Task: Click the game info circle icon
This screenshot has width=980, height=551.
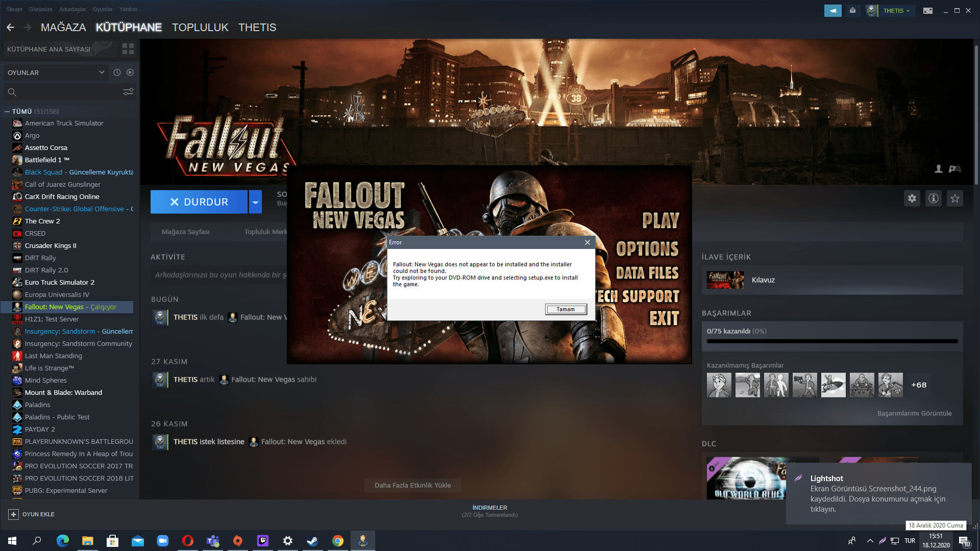Action: click(x=934, y=199)
